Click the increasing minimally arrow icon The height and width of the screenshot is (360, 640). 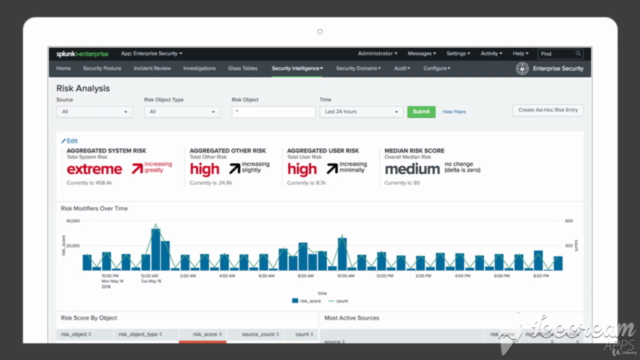pyautogui.click(x=332, y=168)
